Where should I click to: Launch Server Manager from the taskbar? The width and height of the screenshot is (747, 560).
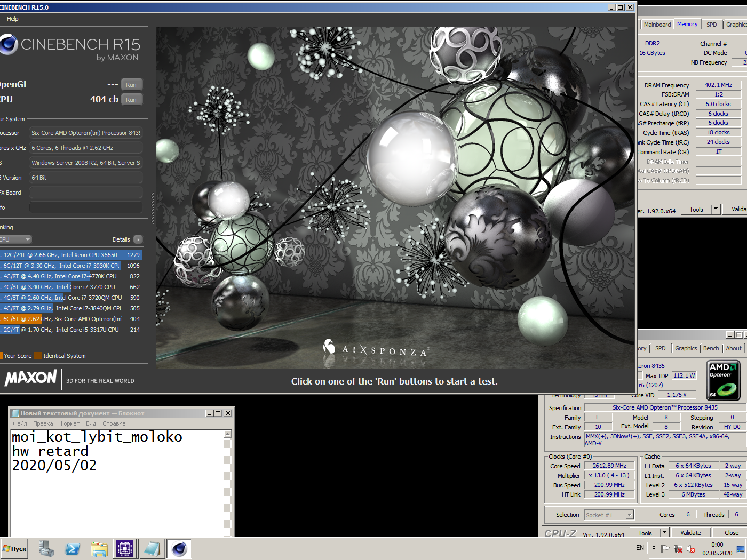(x=46, y=548)
